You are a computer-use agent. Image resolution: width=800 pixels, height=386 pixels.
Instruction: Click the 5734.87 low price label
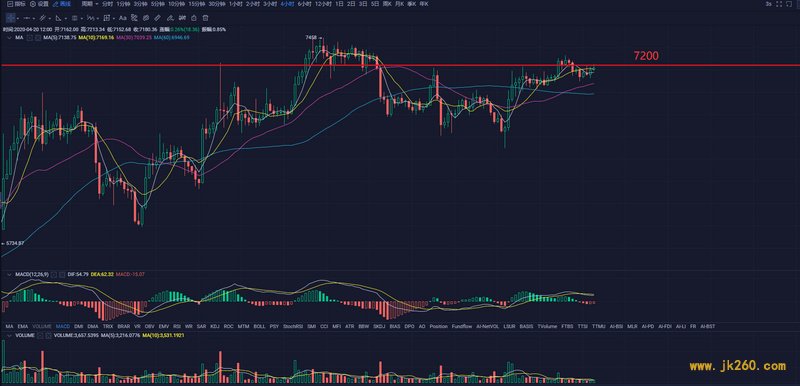(14, 243)
